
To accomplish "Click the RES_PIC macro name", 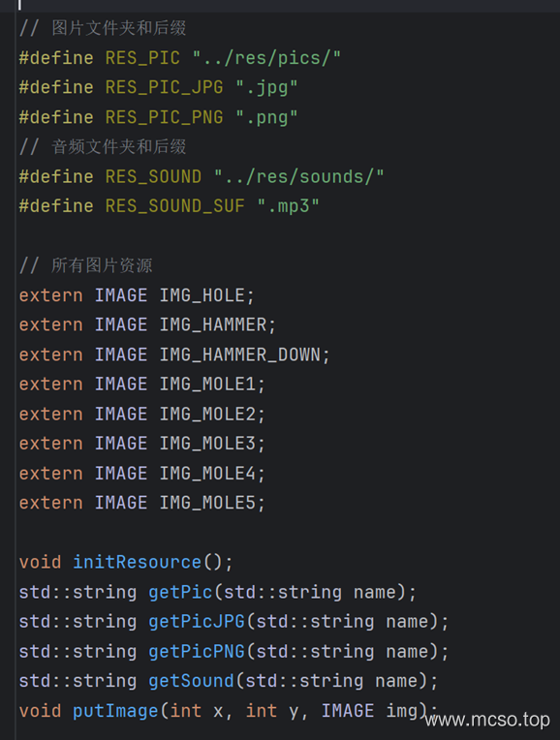I will point(142,58).
